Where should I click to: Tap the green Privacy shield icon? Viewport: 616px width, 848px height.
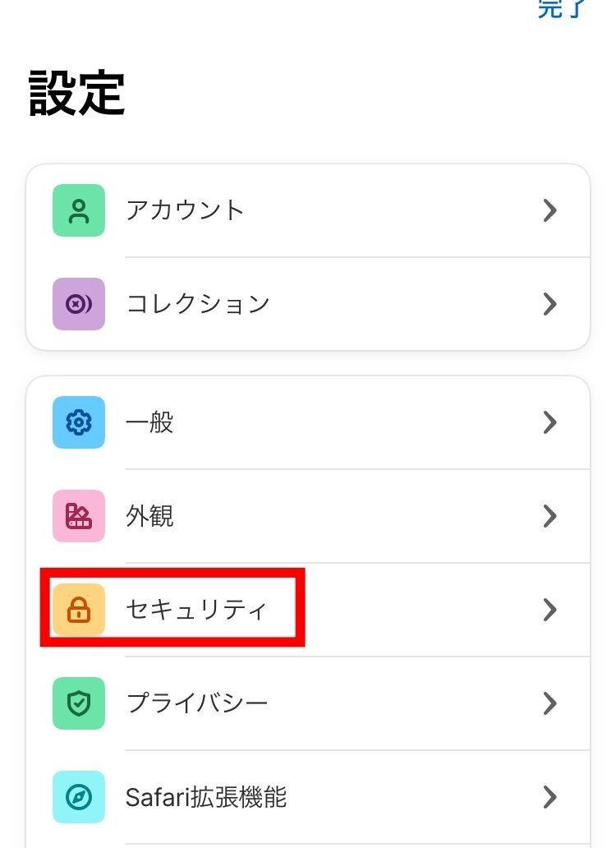pos(79,703)
